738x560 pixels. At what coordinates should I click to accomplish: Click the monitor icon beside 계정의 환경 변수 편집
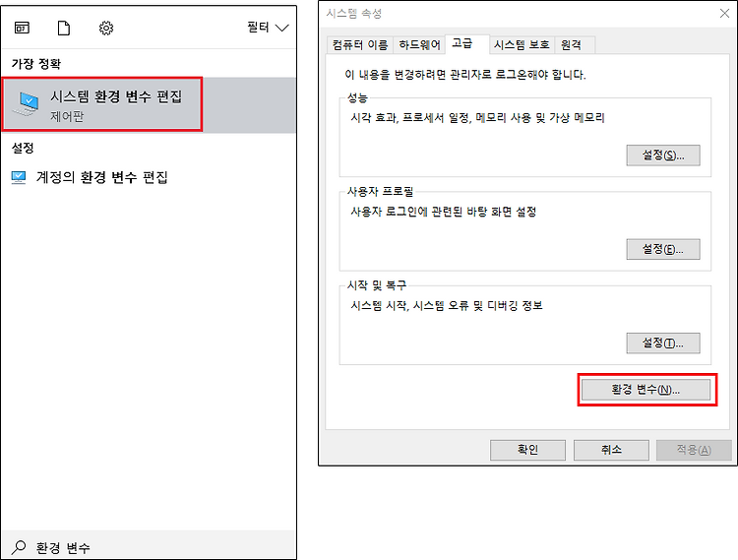[19, 177]
